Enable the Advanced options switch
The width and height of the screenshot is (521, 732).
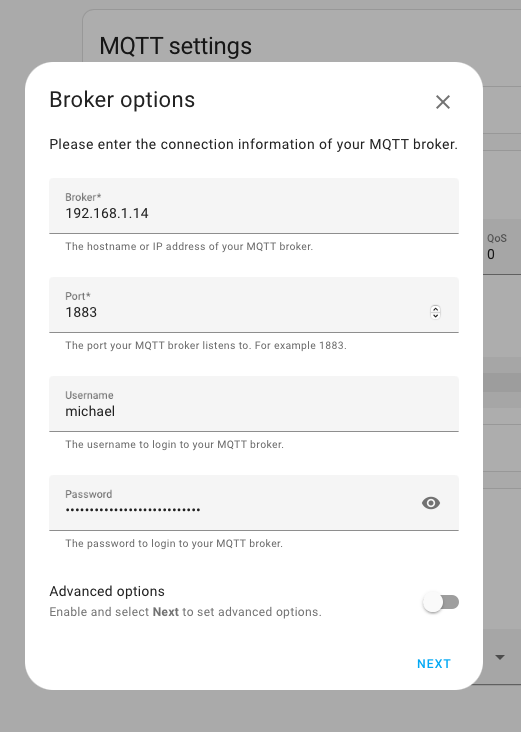pos(441,602)
